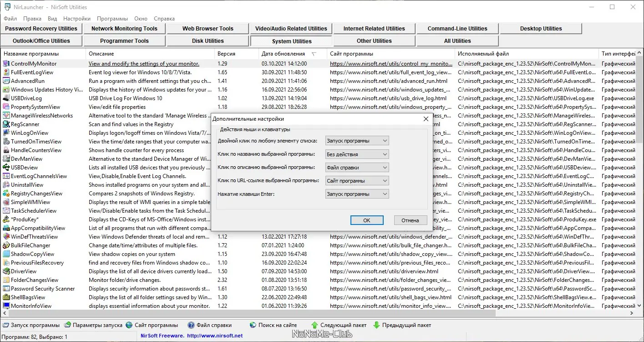
Task: Open the Справка menu
Action: [164, 19]
